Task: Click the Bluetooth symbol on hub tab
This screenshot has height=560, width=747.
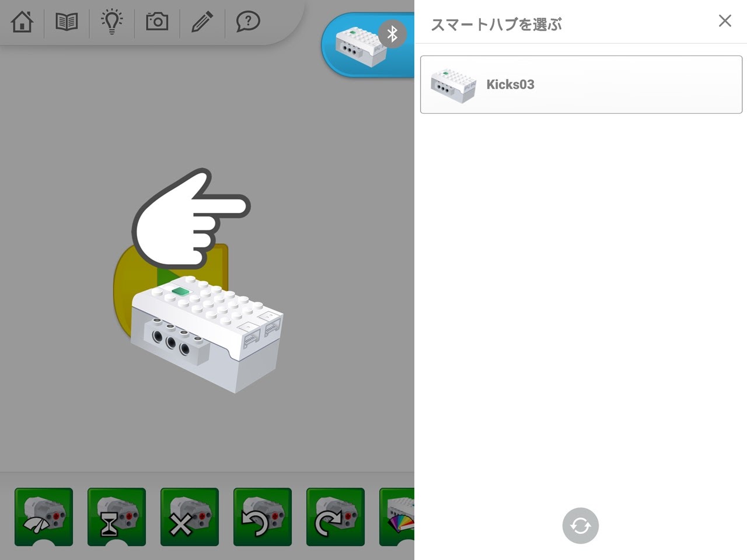Action: tap(392, 34)
